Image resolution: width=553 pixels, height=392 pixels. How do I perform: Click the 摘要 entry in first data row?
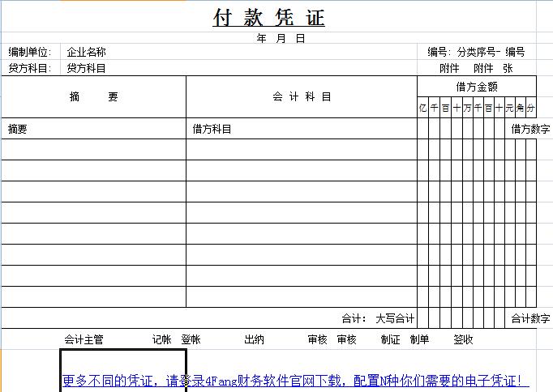click(18, 129)
